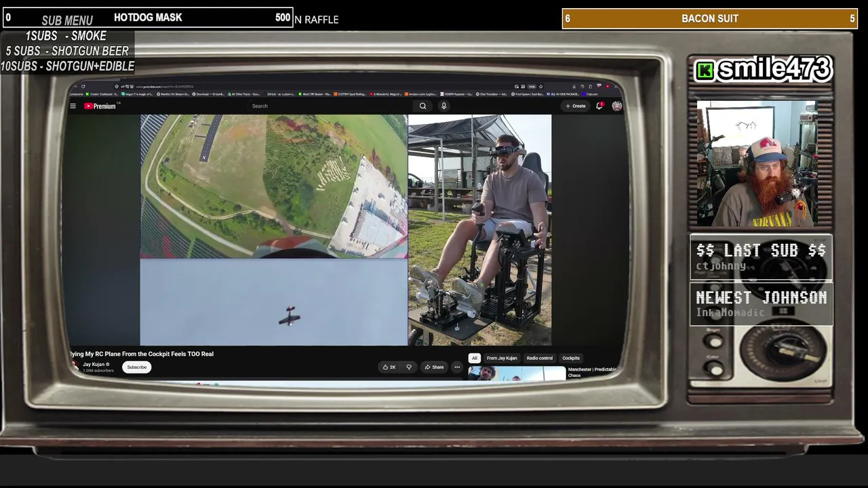Select the From Jay Kujan chip
Viewport: 868px width, 488px height.
502,358
